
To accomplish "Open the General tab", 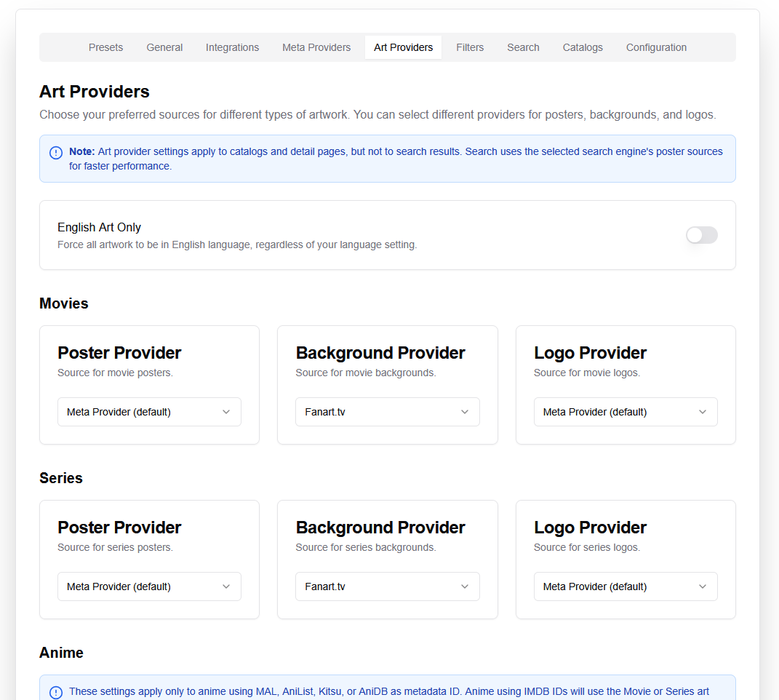I will (x=164, y=47).
